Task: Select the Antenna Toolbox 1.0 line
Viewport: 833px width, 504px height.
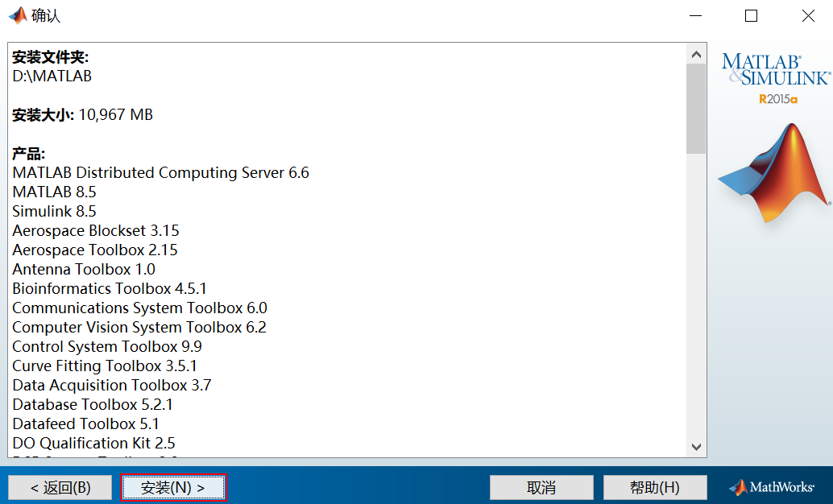Action: pyautogui.click(x=84, y=269)
